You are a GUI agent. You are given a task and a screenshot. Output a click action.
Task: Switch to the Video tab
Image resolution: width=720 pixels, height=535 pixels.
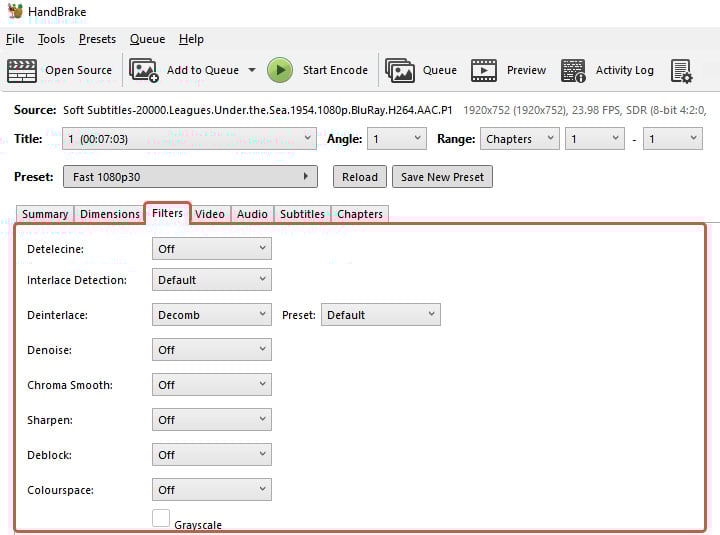click(x=210, y=214)
